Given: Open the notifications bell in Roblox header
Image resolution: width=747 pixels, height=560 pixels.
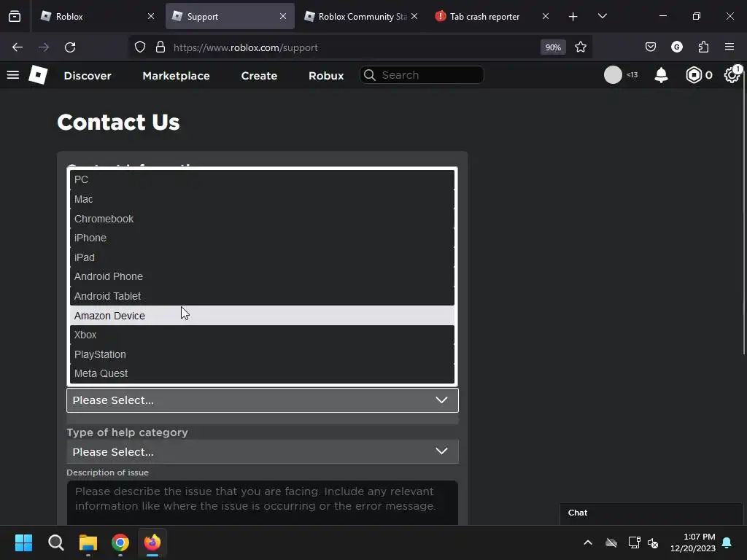Looking at the screenshot, I should pos(661,75).
